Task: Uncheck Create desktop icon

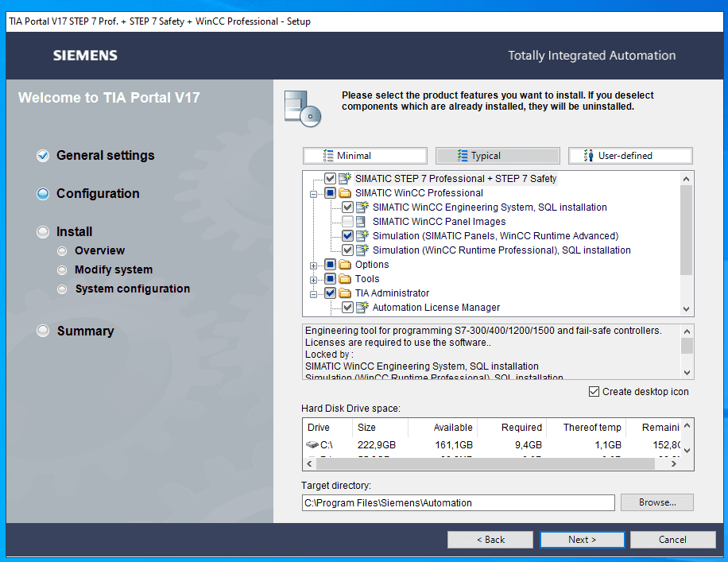Action: point(594,392)
